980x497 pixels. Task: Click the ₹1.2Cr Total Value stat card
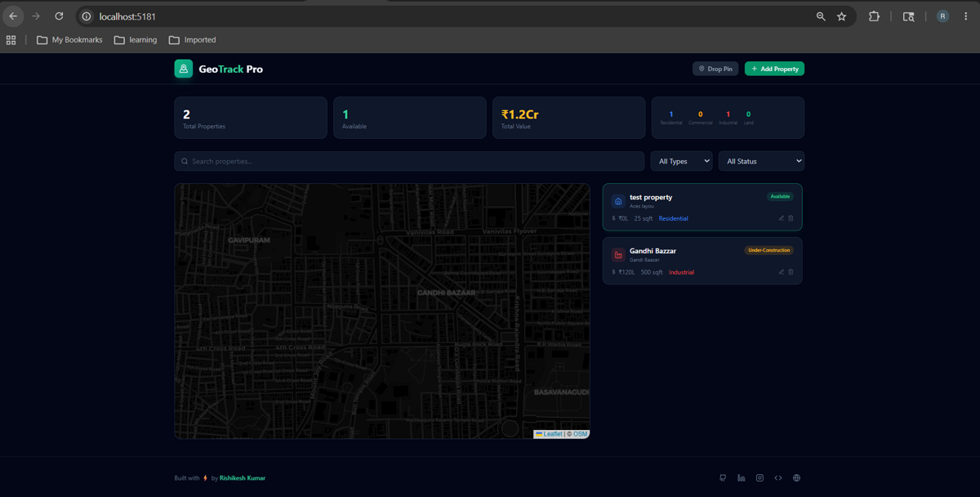pos(568,118)
